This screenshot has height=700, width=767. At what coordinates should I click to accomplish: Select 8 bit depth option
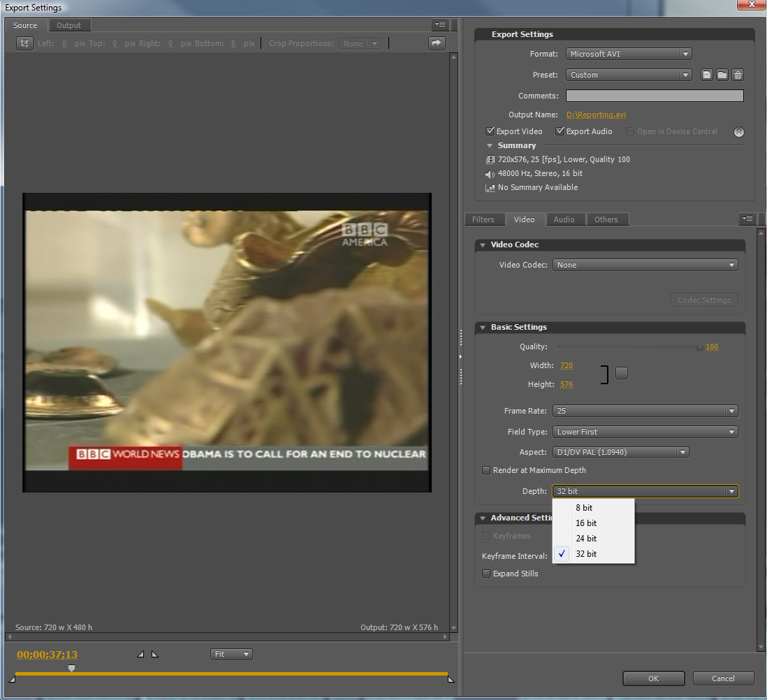click(593, 508)
